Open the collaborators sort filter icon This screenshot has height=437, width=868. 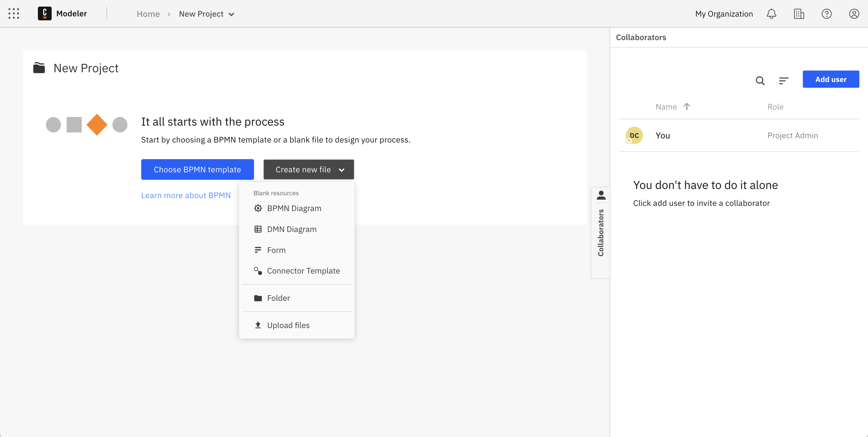coord(783,81)
